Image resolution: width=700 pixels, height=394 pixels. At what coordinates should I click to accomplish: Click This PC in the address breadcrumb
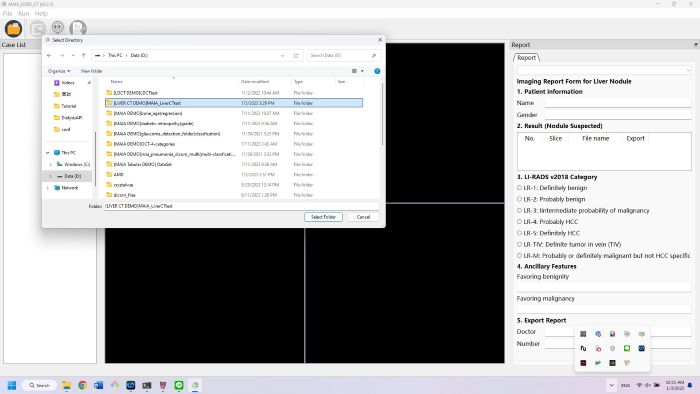[115, 55]
